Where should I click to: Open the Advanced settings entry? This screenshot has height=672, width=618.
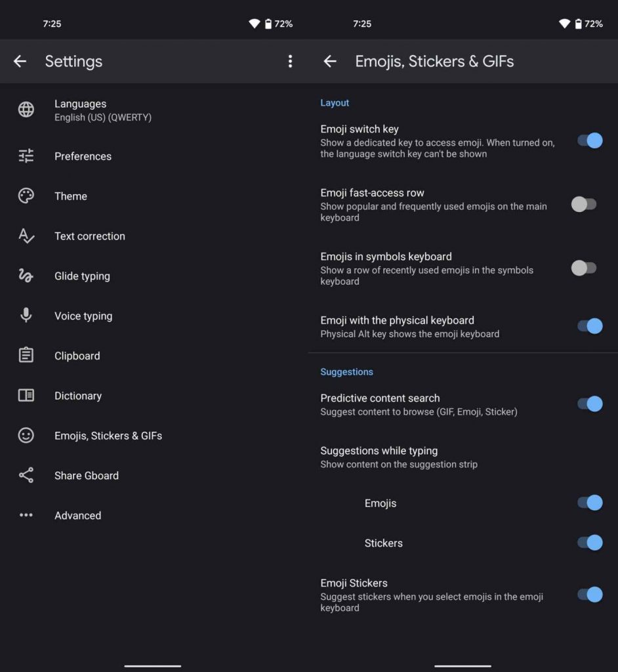point(77,516)
